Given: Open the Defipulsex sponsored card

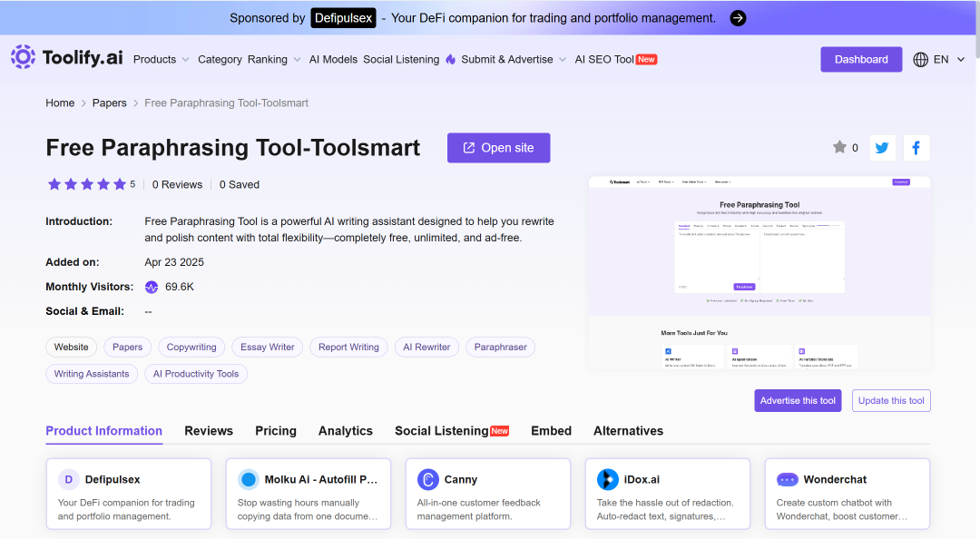Looking at the screenshot, I should (129, 494).
